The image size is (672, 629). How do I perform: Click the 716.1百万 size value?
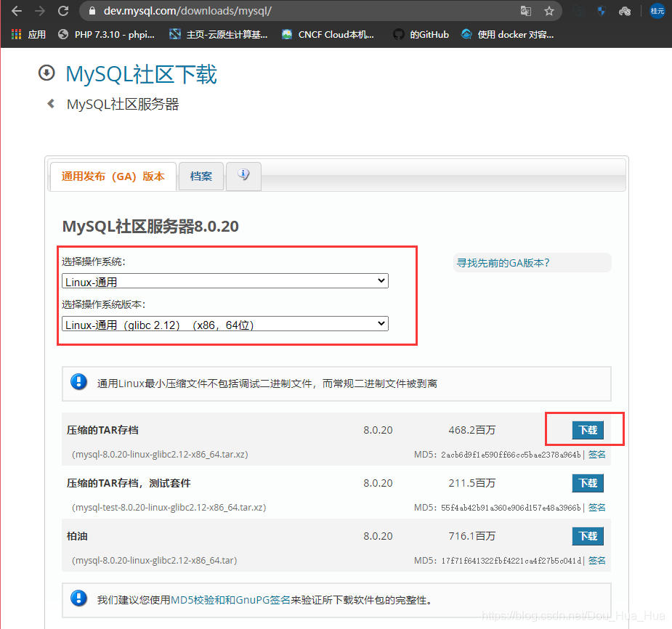(472, 537)
